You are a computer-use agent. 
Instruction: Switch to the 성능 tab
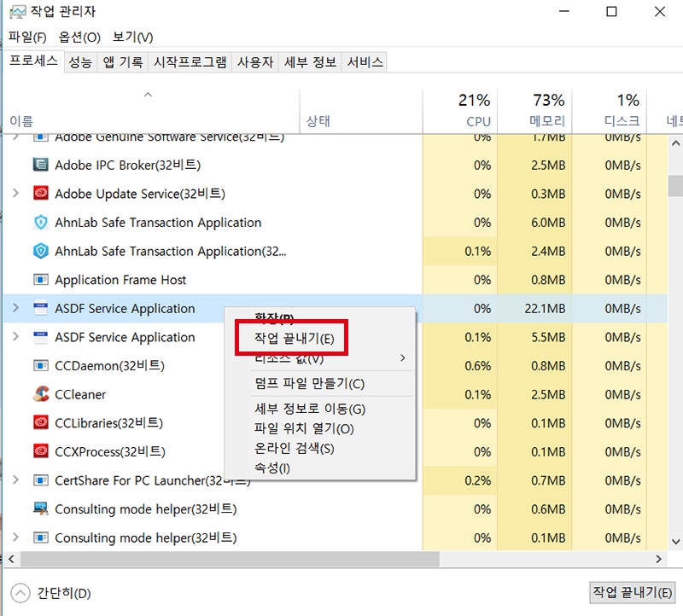click(x=80, y=62)
